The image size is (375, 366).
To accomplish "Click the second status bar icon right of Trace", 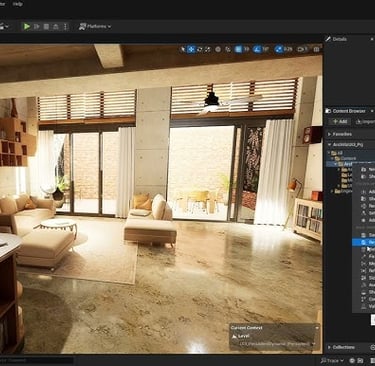I will (x=360, y=361).
